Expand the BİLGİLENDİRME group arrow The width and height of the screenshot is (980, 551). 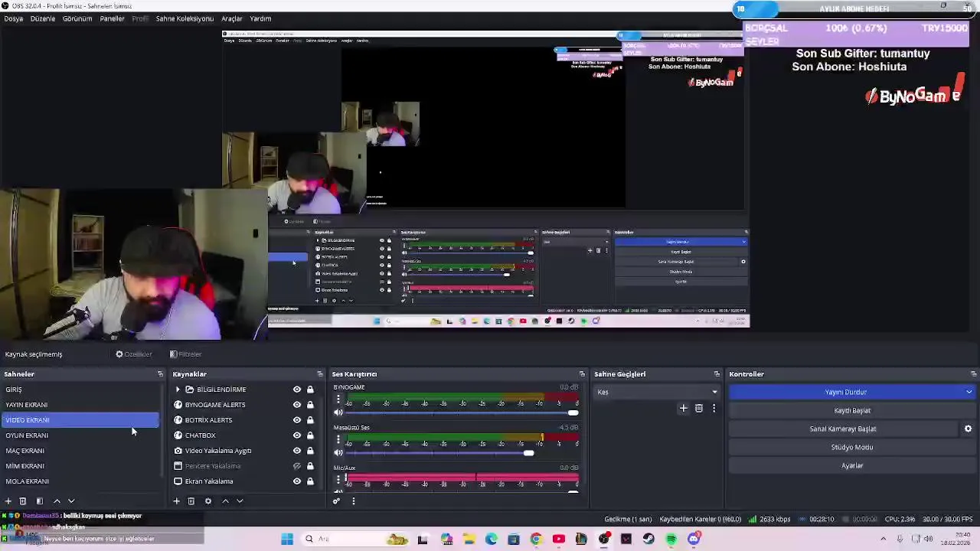(178, 390)
